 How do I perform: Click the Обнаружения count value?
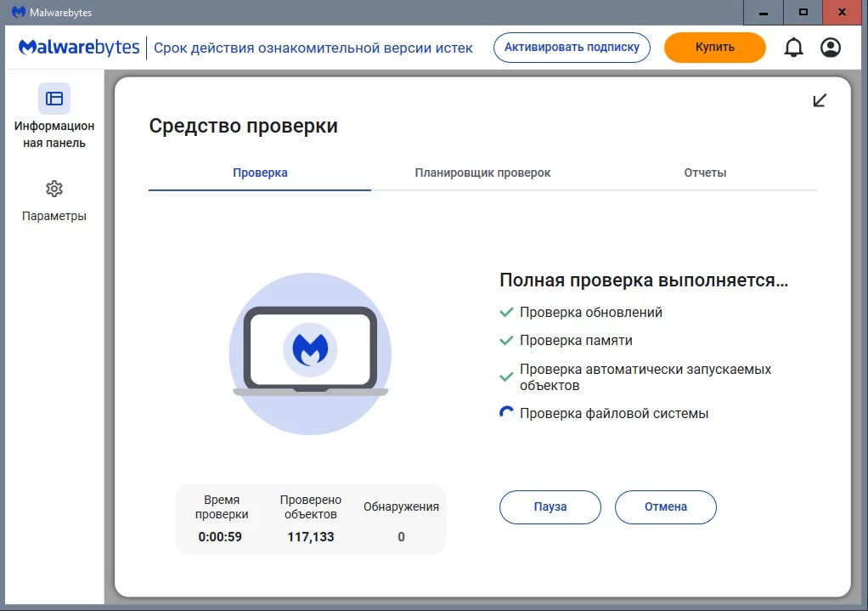[x=401, y=537]
